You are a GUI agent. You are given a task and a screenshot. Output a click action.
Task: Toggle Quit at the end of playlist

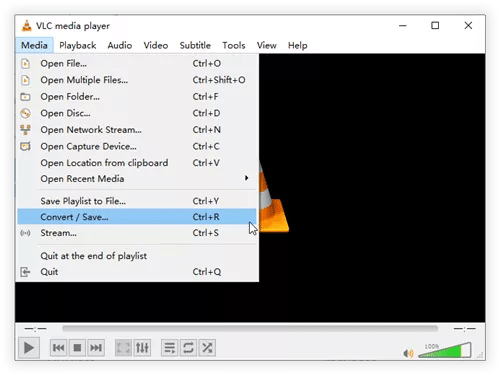point(137,256)
